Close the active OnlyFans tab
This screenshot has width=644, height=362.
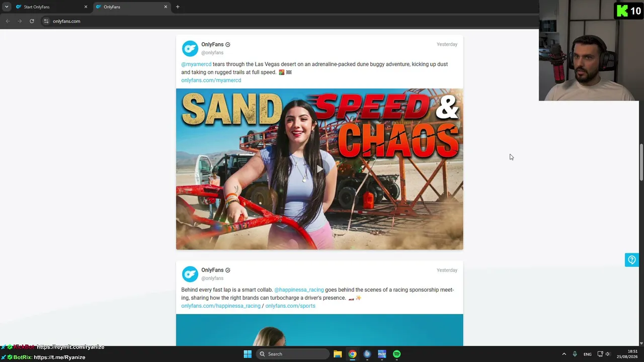pos(166,7)
